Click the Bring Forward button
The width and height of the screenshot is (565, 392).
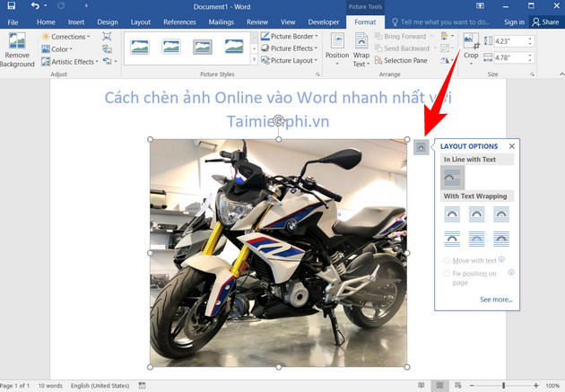400,37
